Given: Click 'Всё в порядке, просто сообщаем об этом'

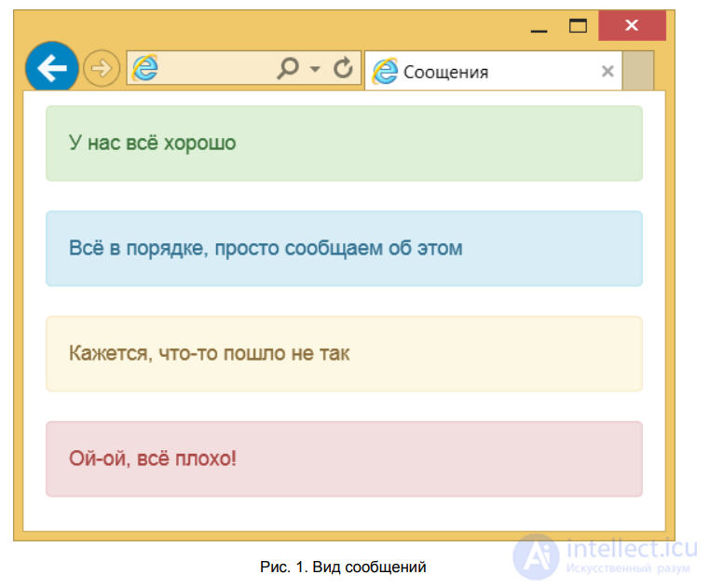Looking at the screenshot, I should (x=344, y=248).
